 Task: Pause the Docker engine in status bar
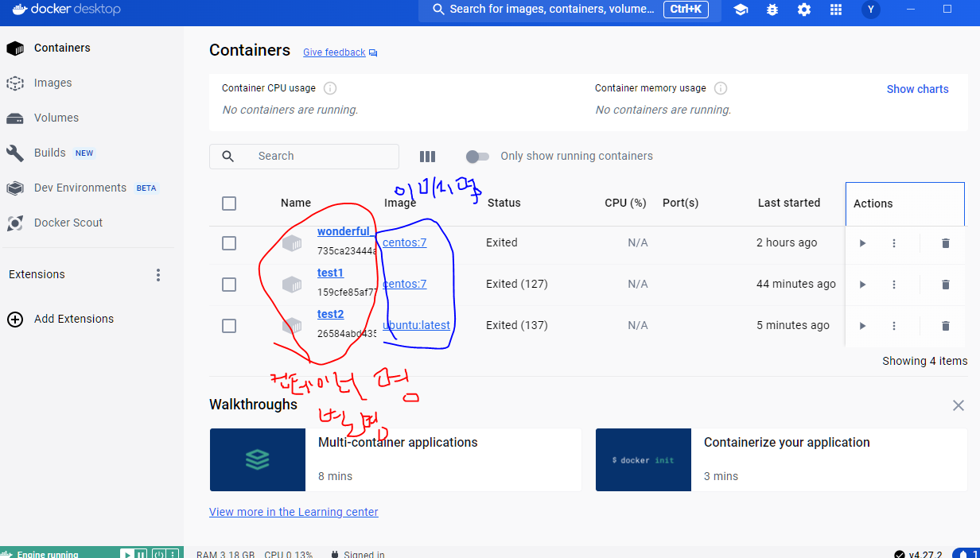[x=140, y=554]
